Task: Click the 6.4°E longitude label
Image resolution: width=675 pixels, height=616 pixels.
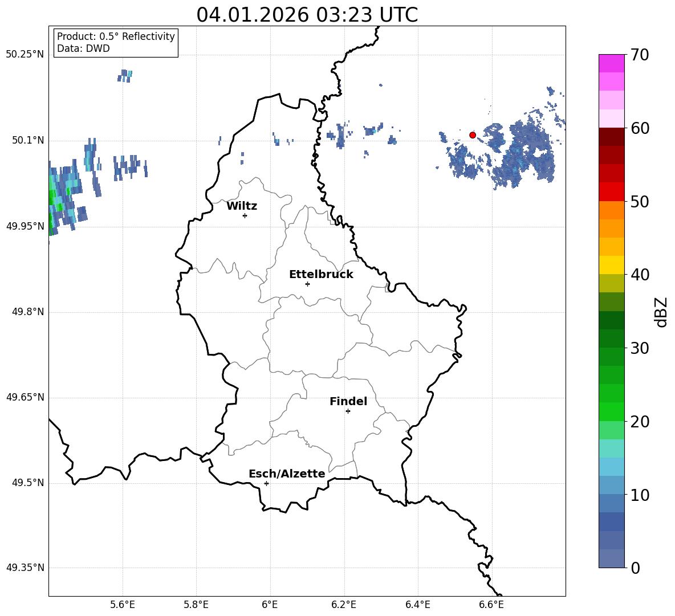Action: click(x=417, y=605)
